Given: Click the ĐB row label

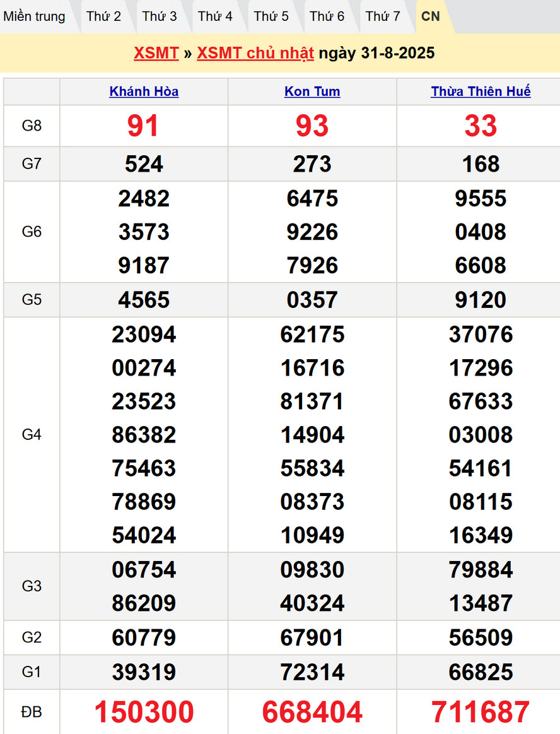Looking at the screenshot, I should click(x=32, y=712).
